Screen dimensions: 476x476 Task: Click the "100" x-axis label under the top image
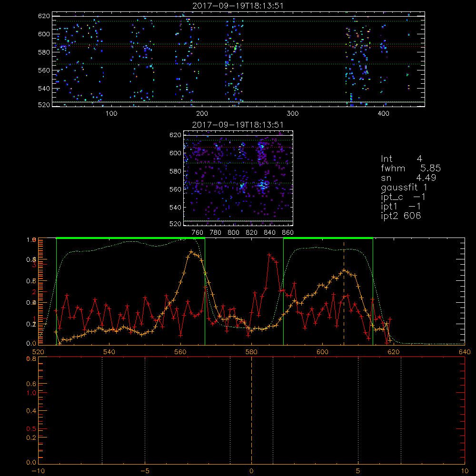[x=111, y=114]
